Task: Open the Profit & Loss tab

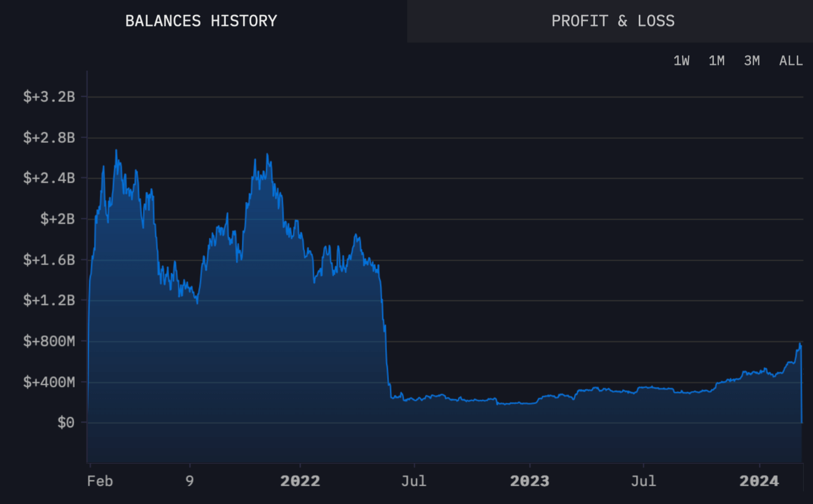Action: [613, 21]
